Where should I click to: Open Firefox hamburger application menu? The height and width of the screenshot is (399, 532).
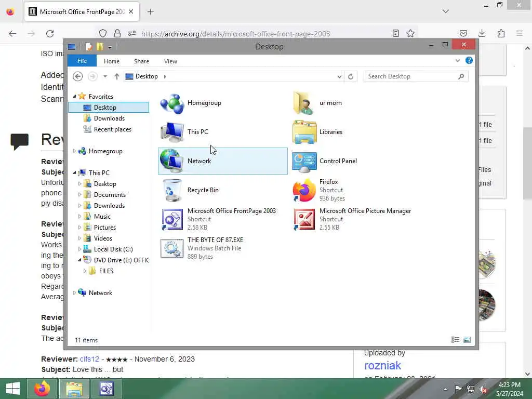(520, 33)
